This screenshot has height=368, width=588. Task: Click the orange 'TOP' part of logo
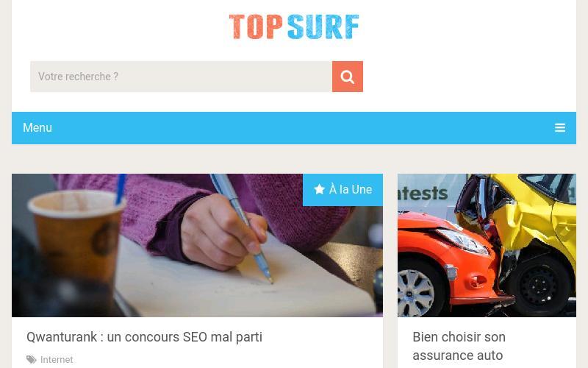tap(256, 26)
